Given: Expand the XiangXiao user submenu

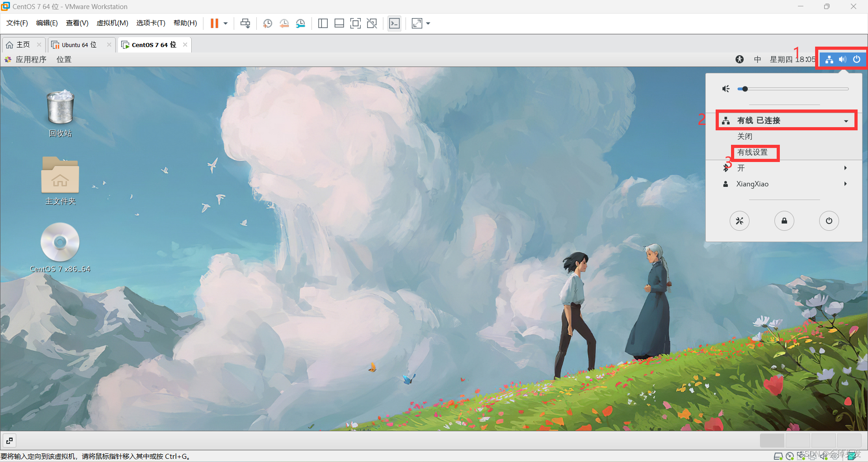Looking at the screenshot, I should pyautogui.click(x=784, y=184).
